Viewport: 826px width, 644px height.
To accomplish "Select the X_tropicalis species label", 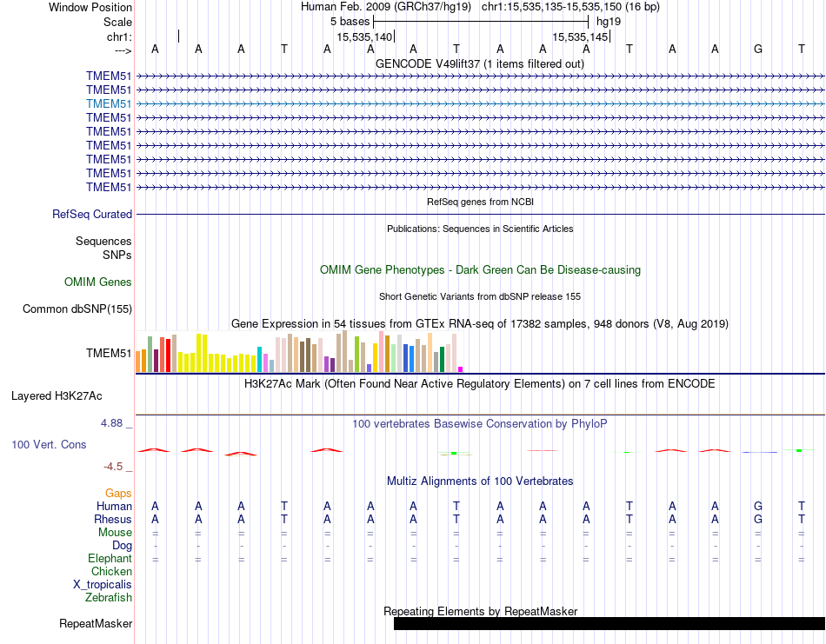I will pyautogui.click(x=103, y=585).
